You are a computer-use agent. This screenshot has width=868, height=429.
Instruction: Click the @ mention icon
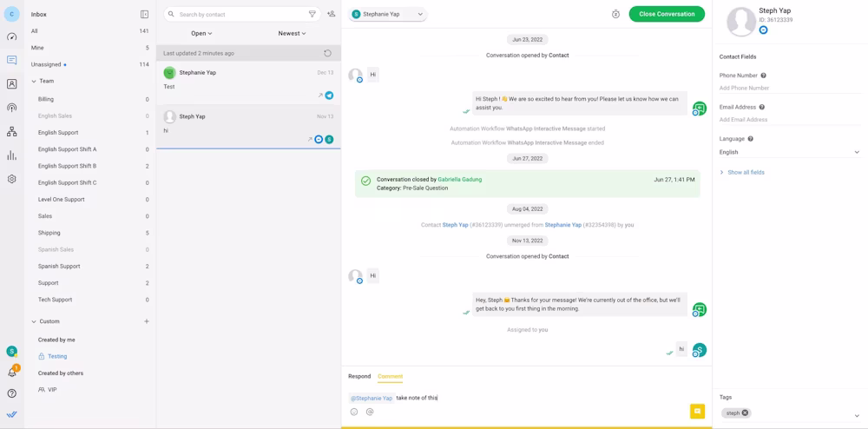click(x=370, y=412)
